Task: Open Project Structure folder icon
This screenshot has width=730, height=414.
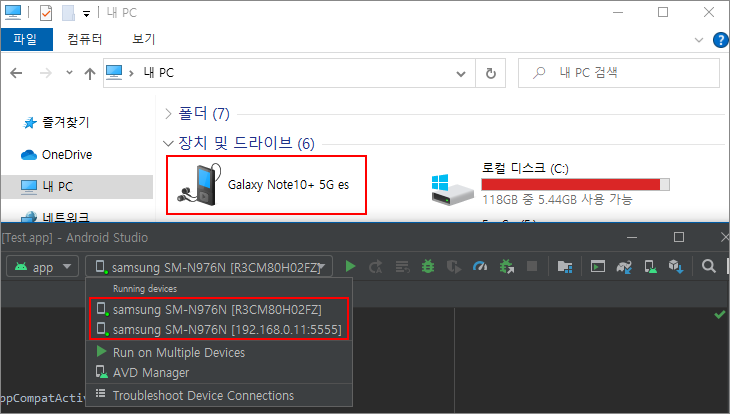Action: 565,266
